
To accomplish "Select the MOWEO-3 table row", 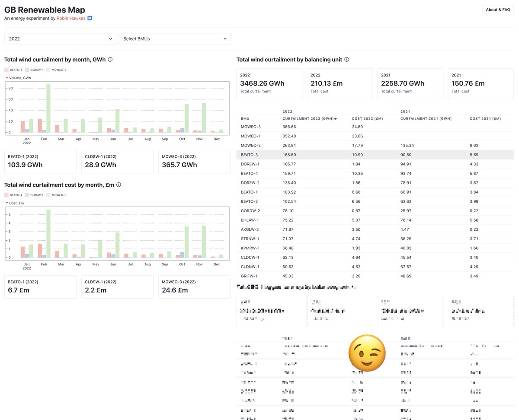I will click(x=375, y=127).
